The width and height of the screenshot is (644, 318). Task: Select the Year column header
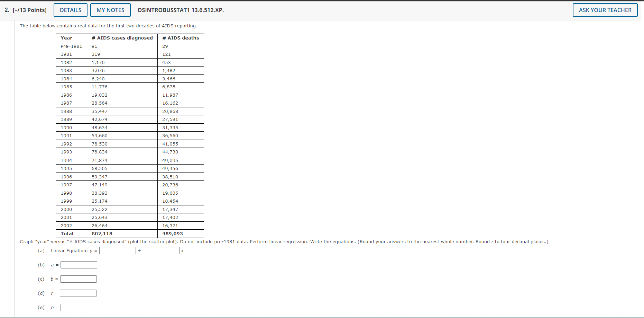[66, 38]
